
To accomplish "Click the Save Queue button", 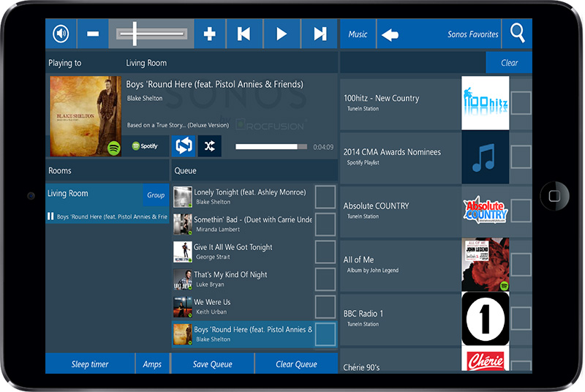I will coord(213,364).
